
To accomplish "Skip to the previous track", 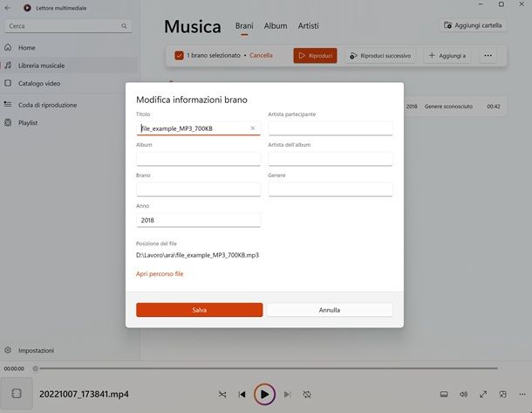I will (x=242, y=395).
